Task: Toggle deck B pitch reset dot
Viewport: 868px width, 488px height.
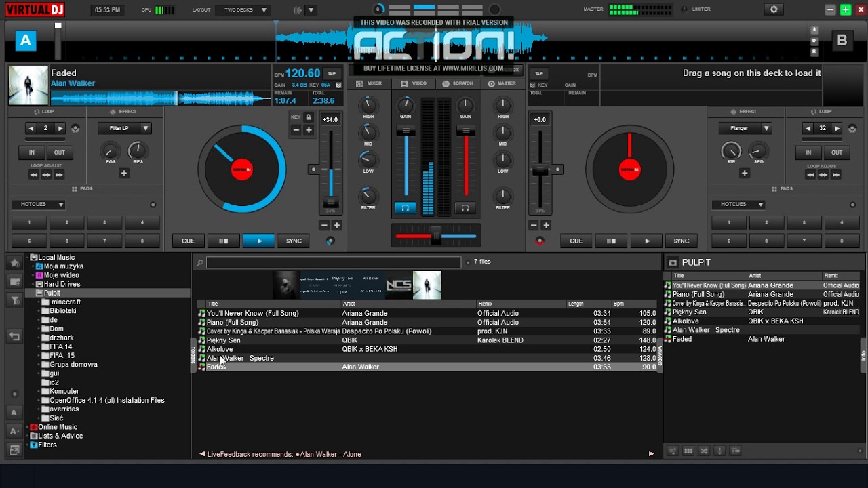Action: click(558, 169)
